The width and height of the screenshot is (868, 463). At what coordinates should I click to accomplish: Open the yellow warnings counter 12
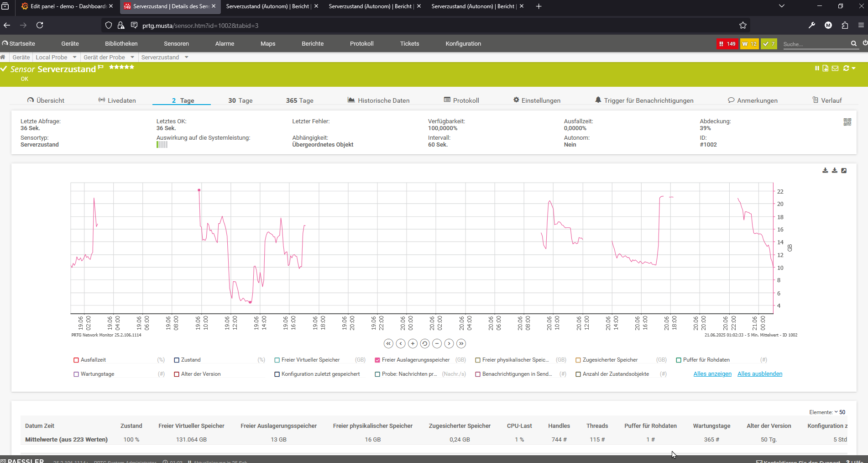point(749,44)
